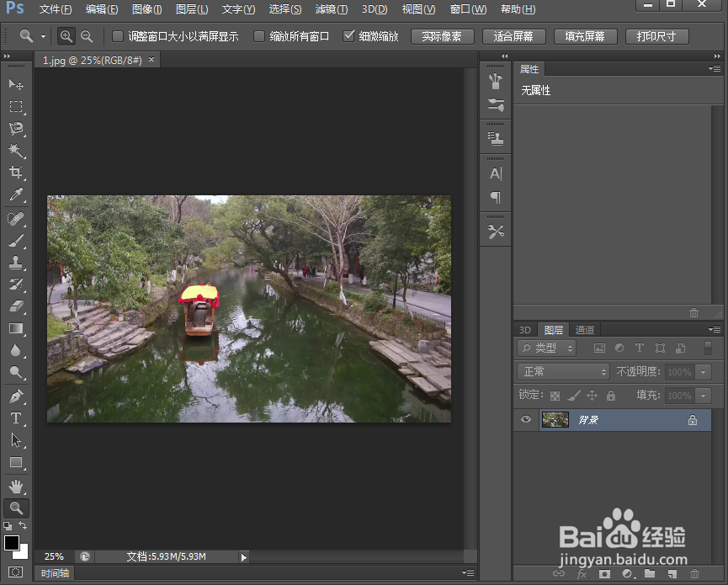The image size is (728, 585).
Task: Select the Zoom tool in toolbox
Action: 16,508
